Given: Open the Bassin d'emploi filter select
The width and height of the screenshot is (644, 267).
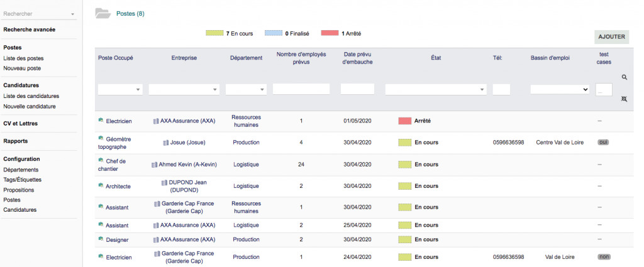Looking at the screenshot, I should point(560,90).
